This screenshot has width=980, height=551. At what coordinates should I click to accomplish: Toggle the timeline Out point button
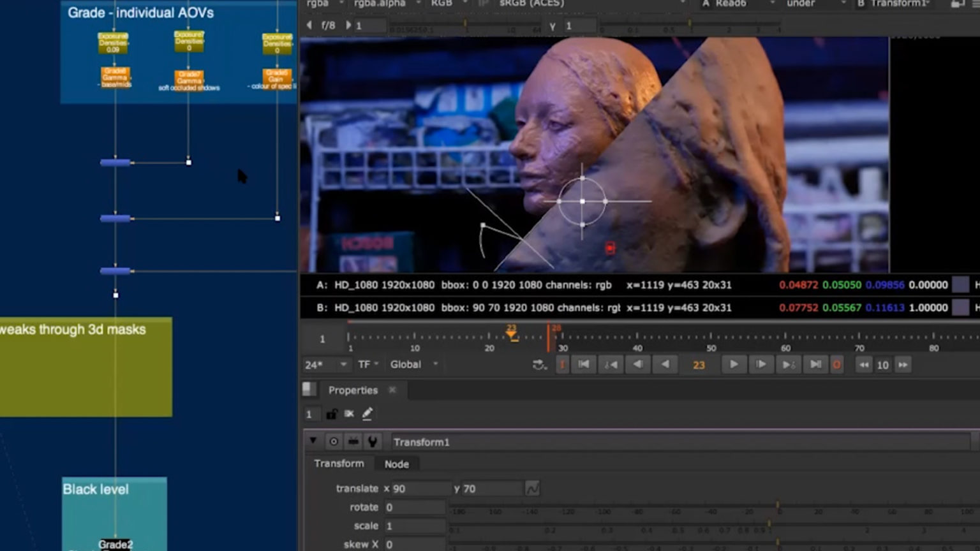point(836,365)
